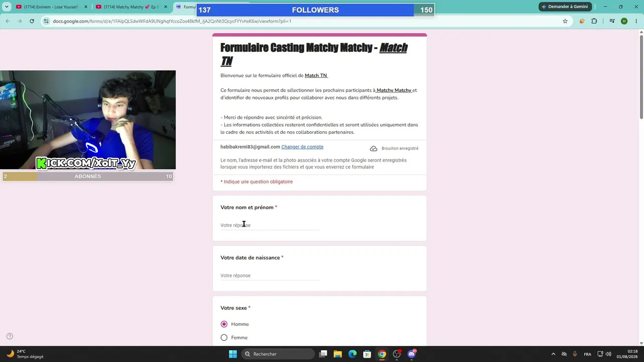644x362 pixels.
Task: Select the Formulaire Google Forms tab
Action: tap(185, 7)
